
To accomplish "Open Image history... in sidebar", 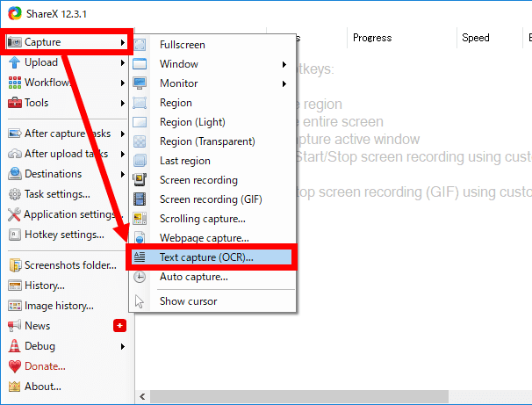I will 59,306.
